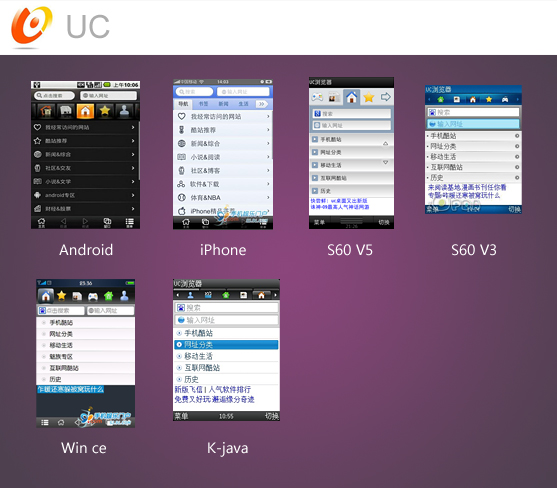Tap the star icon in S60 V3 toolbar

tap(489, 99)
